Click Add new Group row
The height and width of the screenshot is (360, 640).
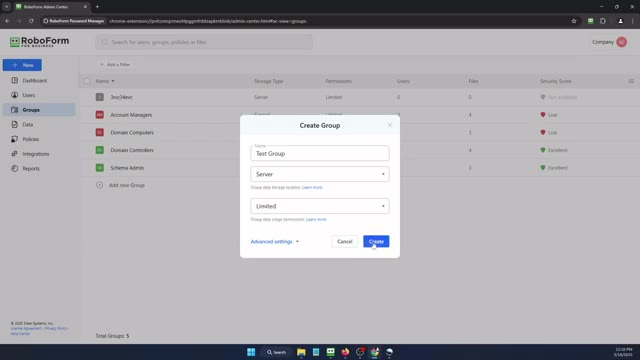coord(121,185)
